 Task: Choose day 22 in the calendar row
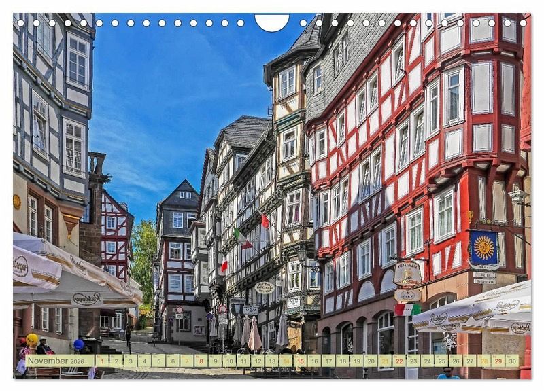pos(399,361)
